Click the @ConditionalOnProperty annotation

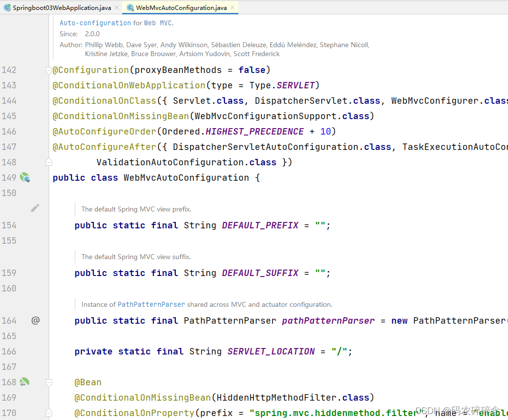(x=135, y=413)
